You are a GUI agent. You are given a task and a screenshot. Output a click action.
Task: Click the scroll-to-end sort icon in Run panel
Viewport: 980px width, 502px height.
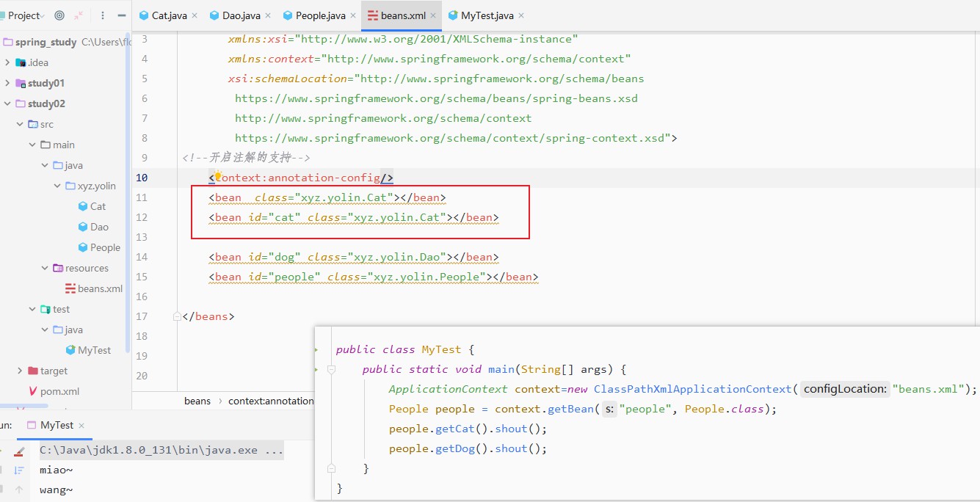[19, 470]
